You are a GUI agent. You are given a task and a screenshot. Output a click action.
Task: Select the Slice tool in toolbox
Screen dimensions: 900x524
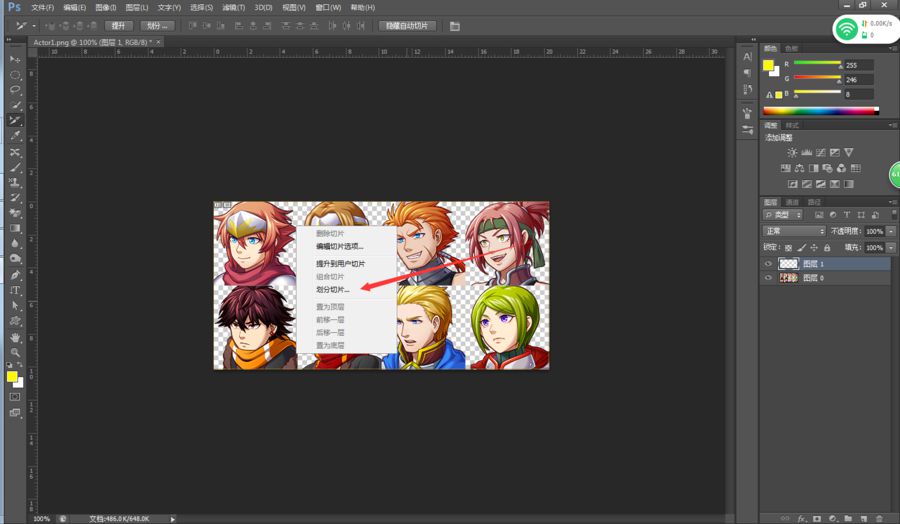pos(15,121)
